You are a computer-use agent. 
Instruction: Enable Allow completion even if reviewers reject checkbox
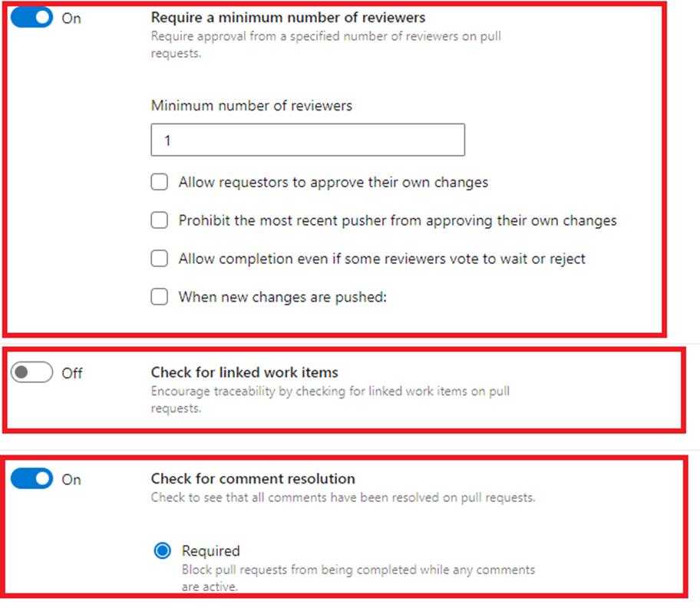click(x=160, y=259)
